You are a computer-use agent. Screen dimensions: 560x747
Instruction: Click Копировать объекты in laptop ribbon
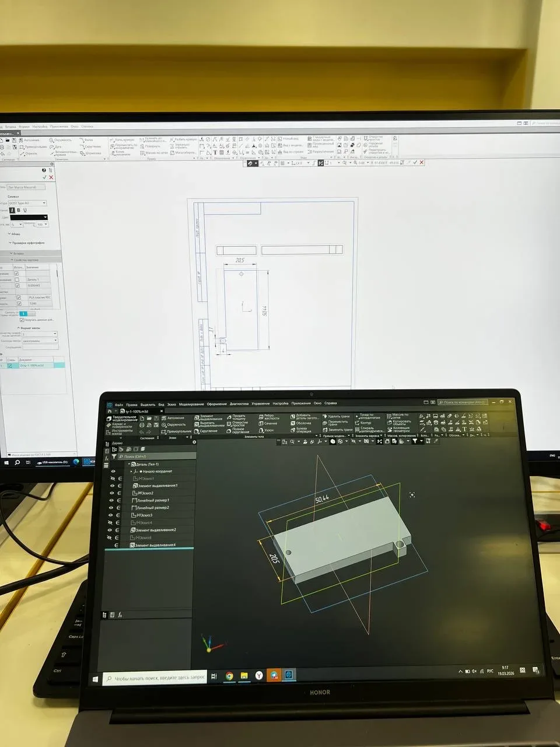click(398, 423)
